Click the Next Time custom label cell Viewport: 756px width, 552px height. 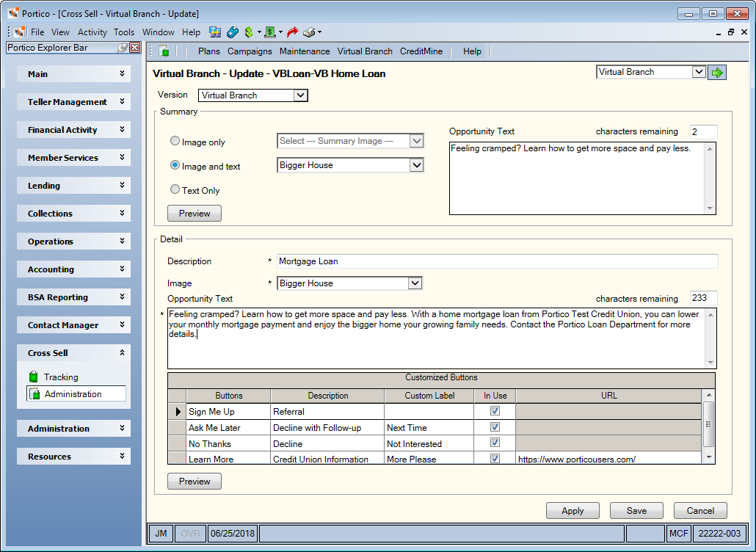(x=429, y=428)
